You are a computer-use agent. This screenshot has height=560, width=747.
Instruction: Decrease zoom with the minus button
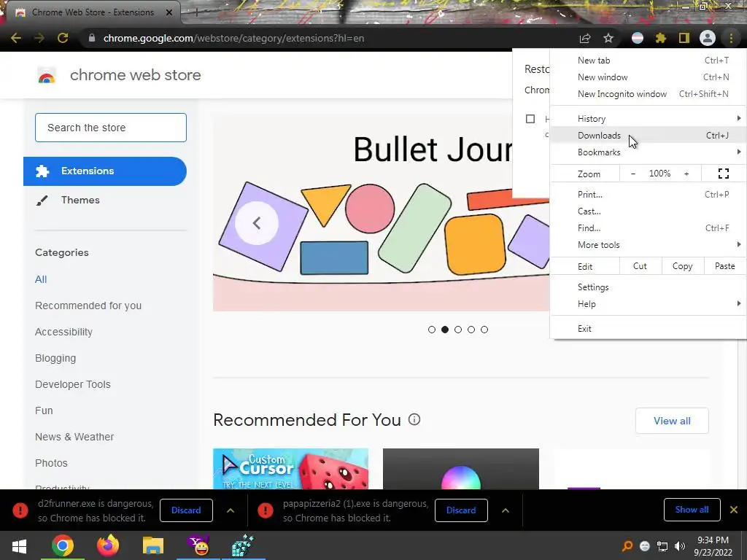coord(632,174)
